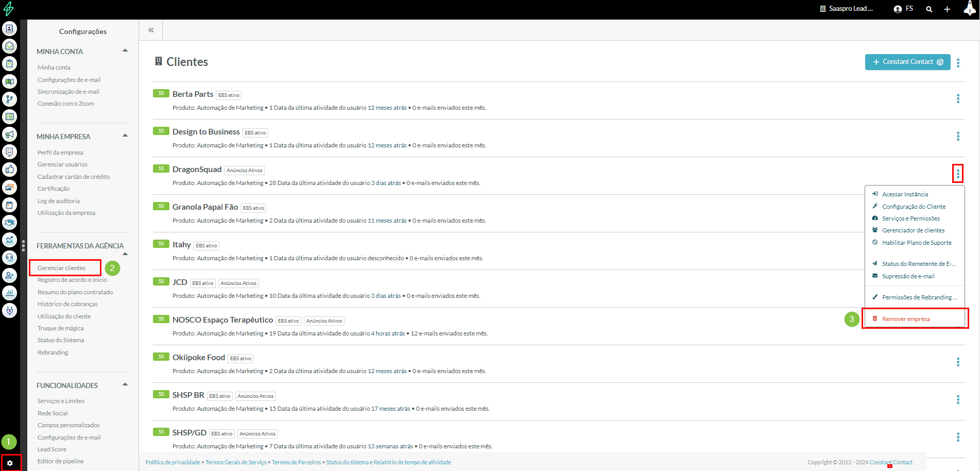Click the green lightning logo at top left
980x471 pixels.
click(x=9, y=9)
